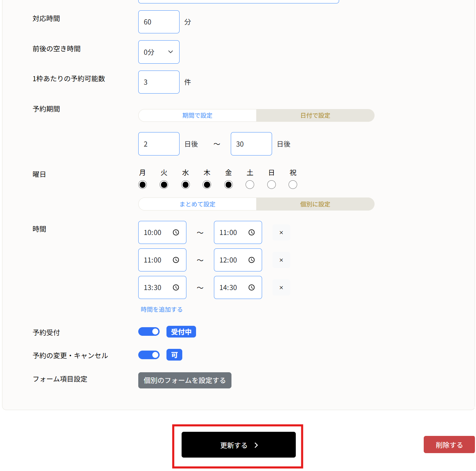This screenshot has width=476, height=471.
Task: Select Saturday (土) in the weekday row
Action: click(250, 184)
